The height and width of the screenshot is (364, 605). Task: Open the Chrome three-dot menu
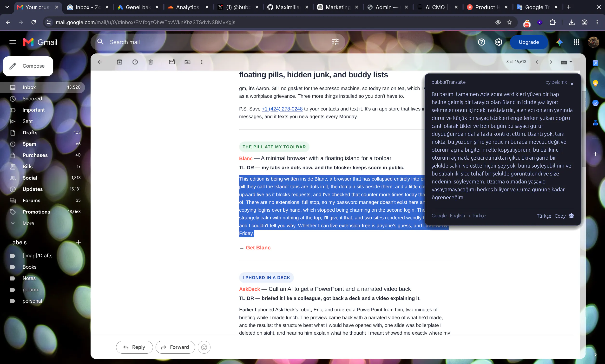[x=597, y=22]
